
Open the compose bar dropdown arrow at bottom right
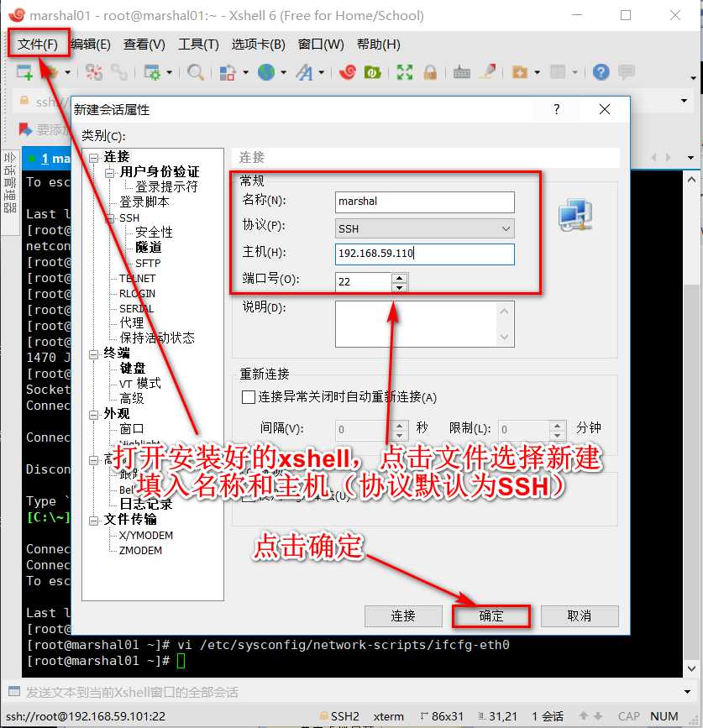click(687, 692)
